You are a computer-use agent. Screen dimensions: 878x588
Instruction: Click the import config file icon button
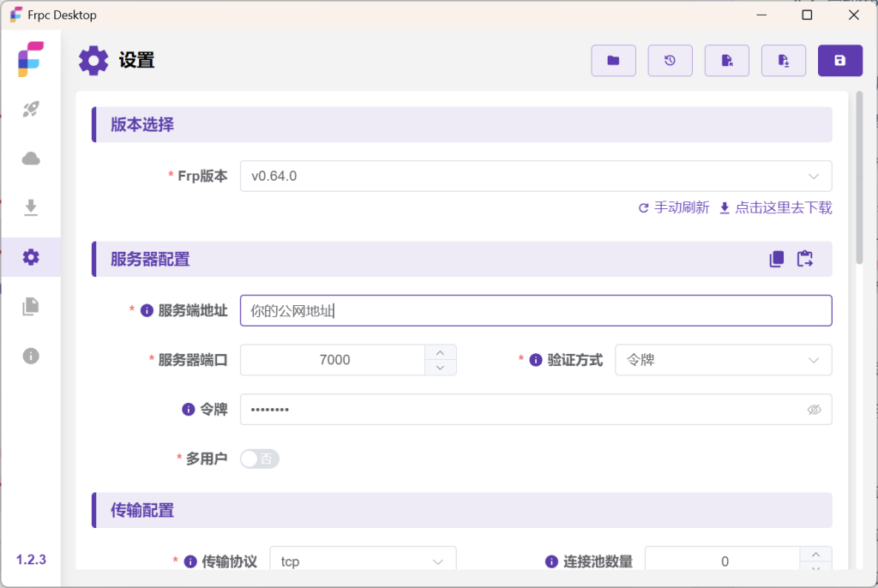[x=726, y=60]
